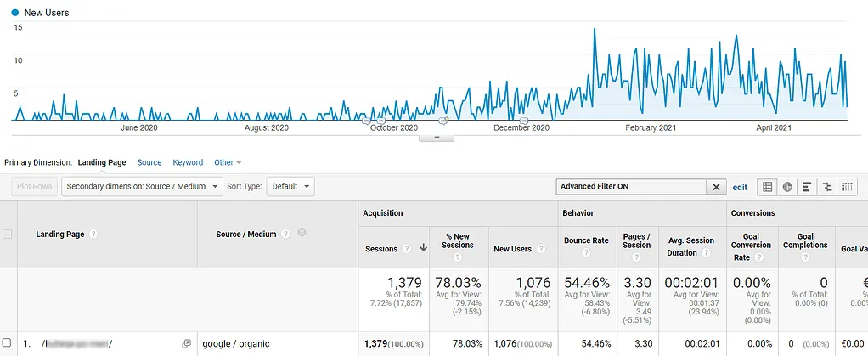Screen dimensions: 868x356
Task: Sort by the New Users column header
Action: coord(513,249)
